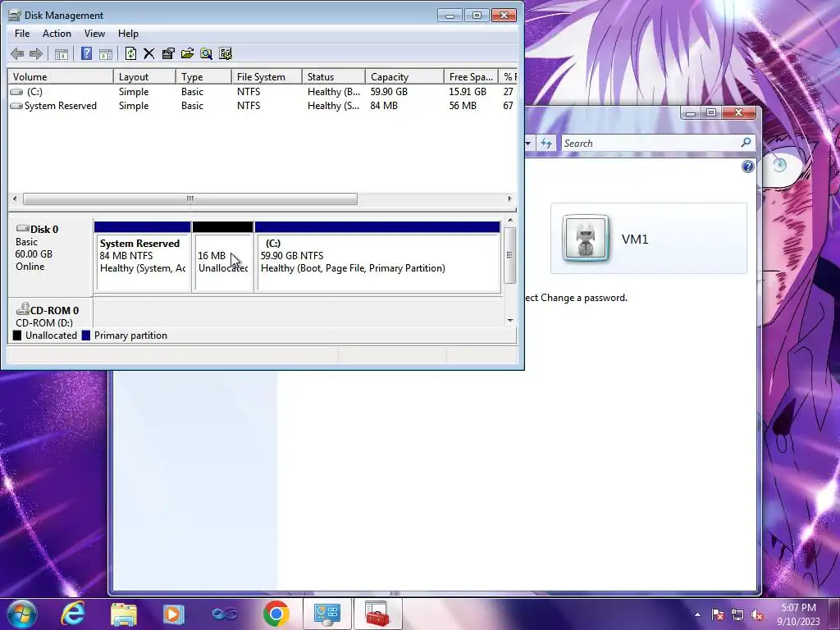Toggle Show/Hide Action Pane toolbar icon

[106, 53]
